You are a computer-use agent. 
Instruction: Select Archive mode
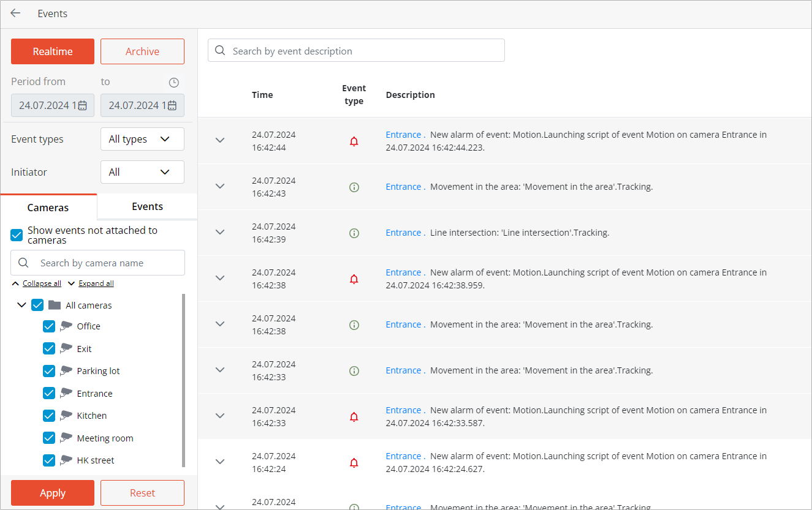pos(142,51)
